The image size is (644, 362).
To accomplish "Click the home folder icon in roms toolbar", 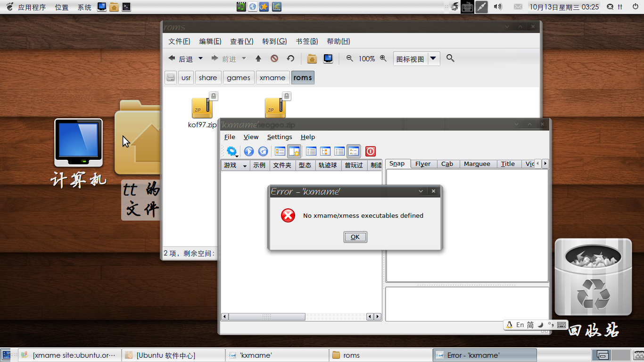I will click(312, 58).
